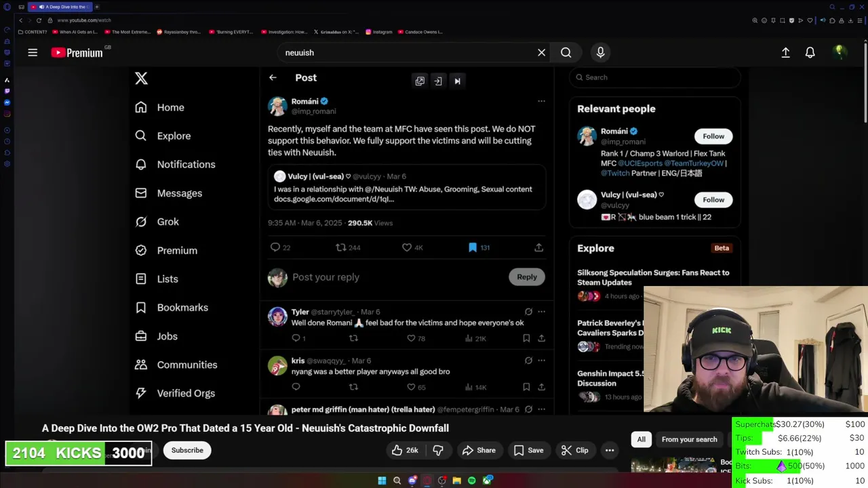This screenshot has height=488, width=868.
Task: Click the X Search field
Action: tap(655, 77)
